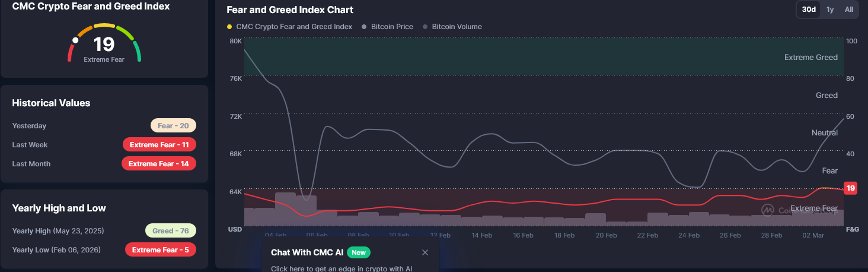The width and height of the screenshot is (868, 272).
Task: Click the Last Week label
Action: [x=30, y=145]
